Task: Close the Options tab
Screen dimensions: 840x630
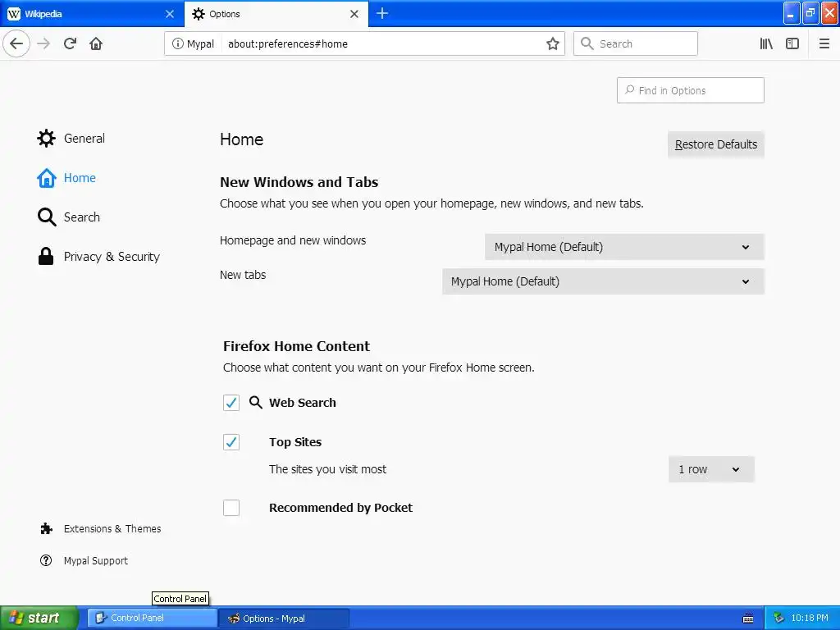Action: coord(354,14)
